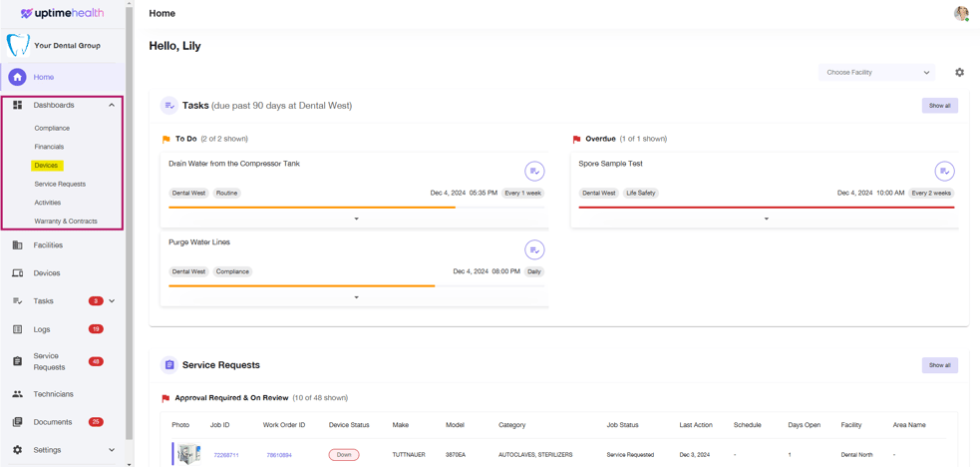Open Job ID 72268711 link

(x=226, y=455)
